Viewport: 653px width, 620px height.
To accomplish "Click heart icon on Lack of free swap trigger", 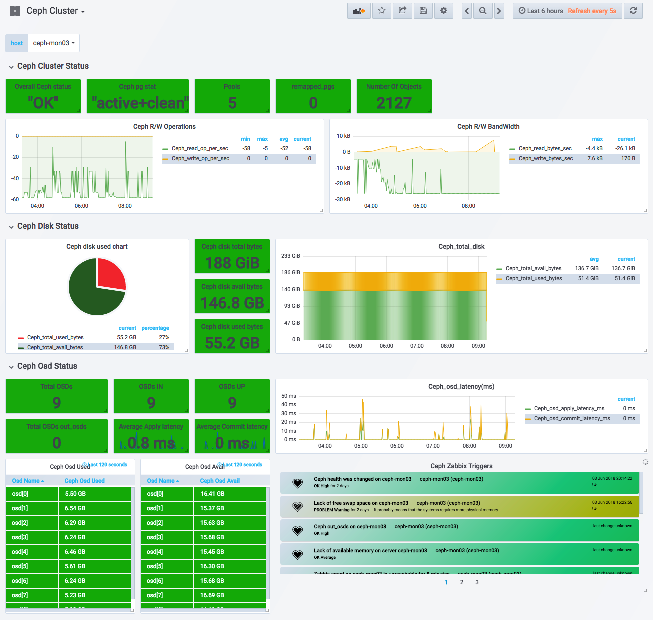I will coord(297,507).
